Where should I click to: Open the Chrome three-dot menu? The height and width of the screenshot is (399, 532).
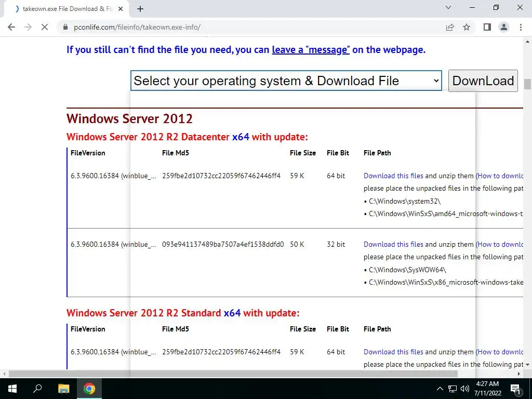521,27
